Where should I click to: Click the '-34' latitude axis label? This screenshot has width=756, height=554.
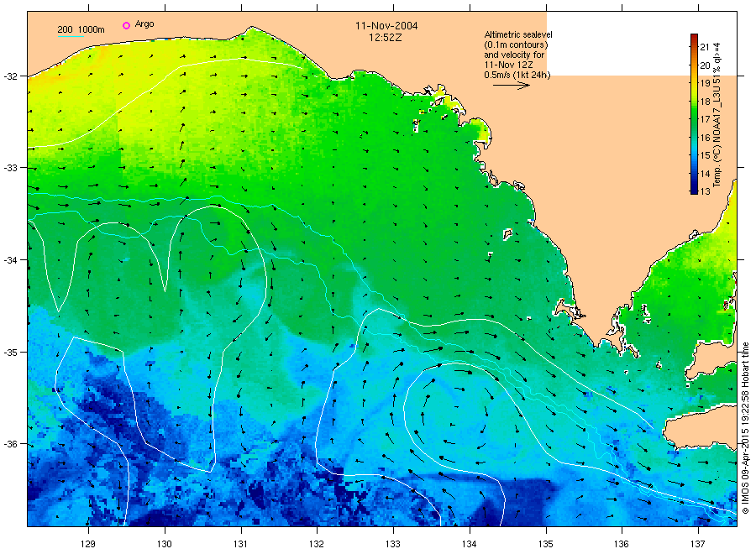(x=11, y=260)
